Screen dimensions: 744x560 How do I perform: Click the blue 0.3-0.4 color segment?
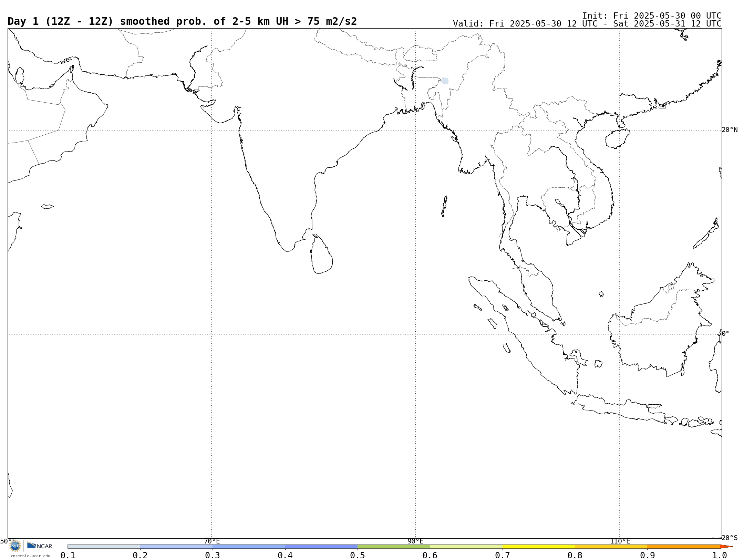249,547
